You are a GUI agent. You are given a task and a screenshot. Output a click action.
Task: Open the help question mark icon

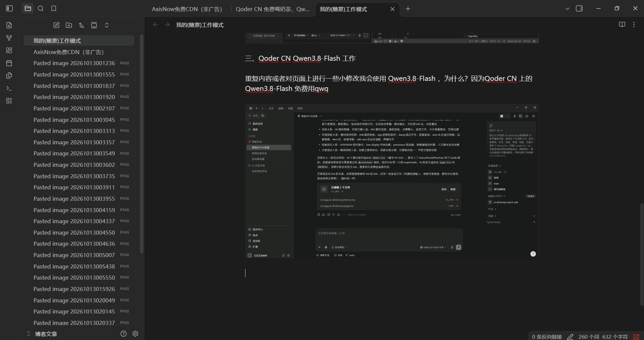click(124, 334)
